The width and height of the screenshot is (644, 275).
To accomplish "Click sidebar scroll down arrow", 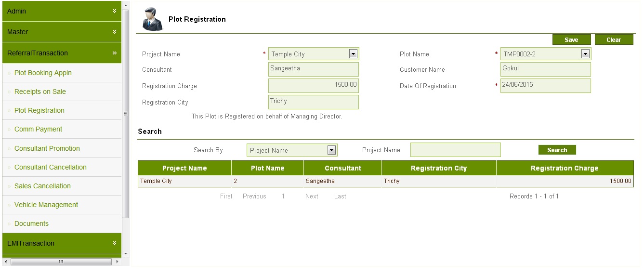I will click(126, 253).
